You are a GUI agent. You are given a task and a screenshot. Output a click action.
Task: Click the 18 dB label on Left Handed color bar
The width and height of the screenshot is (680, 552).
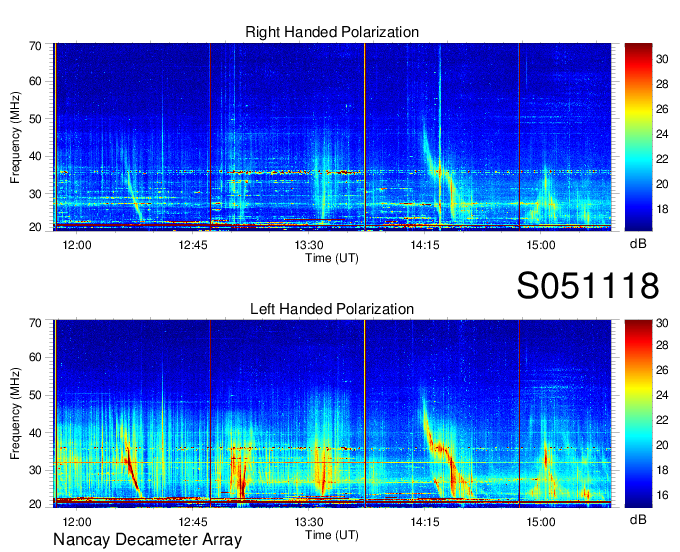(x=662, y=470)
